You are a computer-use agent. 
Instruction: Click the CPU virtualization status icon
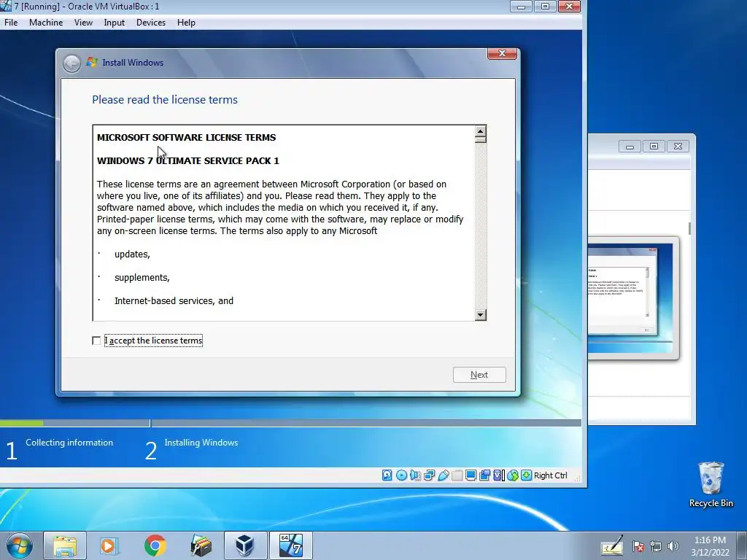click(498, 475)
